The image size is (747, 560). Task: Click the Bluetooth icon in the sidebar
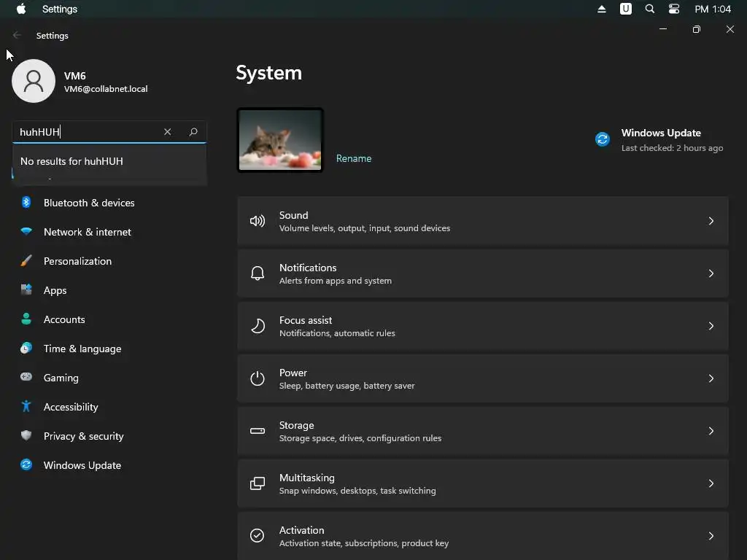pyautogui.click(x=26, y=203)
